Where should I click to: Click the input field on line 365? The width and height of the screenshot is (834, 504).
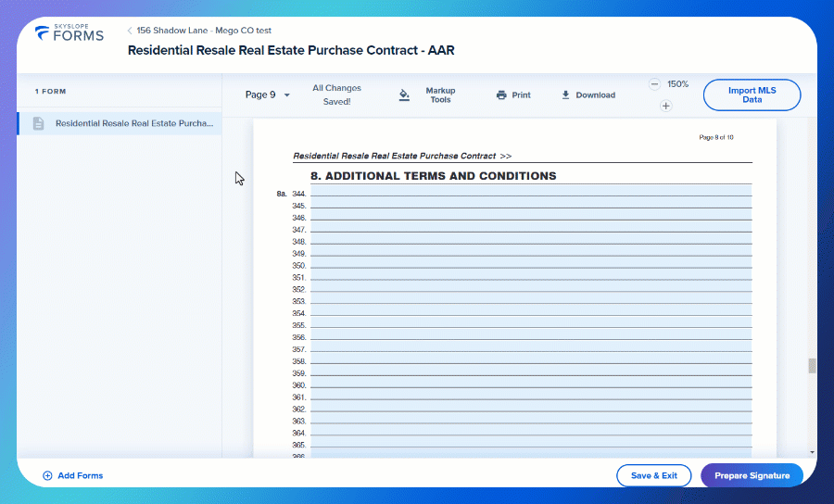click(531, 442)
